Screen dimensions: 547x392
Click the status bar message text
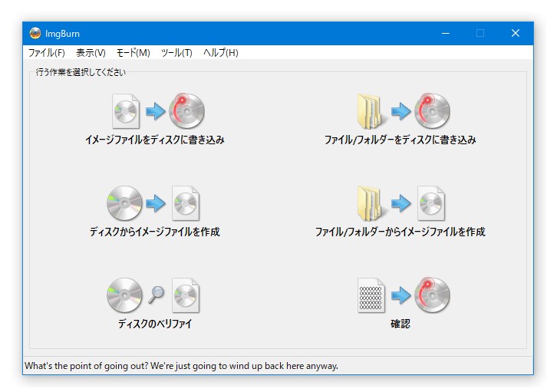pyautogui.click(x=181, y=366)
